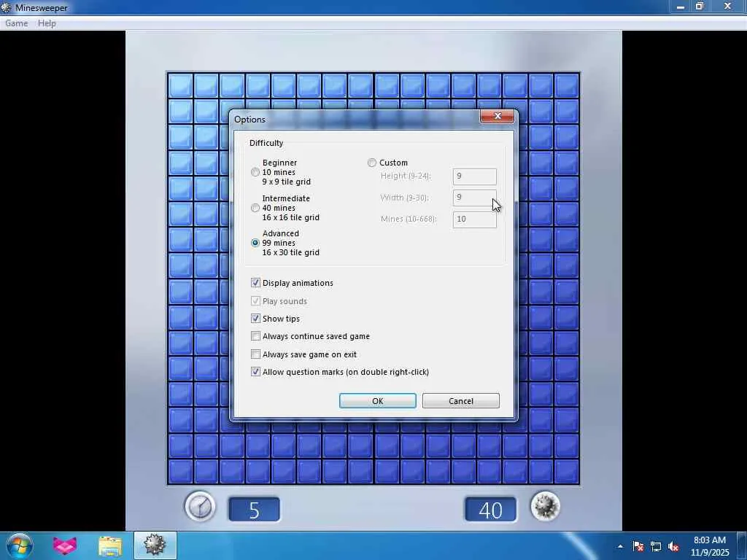
Task: Restore down the Minesweeper window
Action: click(x=700, y=7)
